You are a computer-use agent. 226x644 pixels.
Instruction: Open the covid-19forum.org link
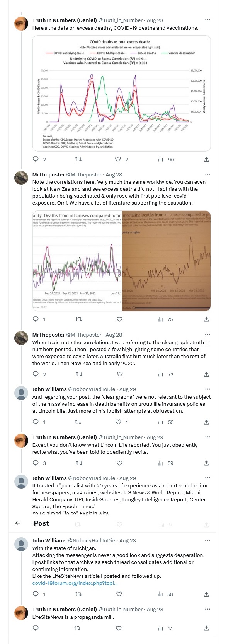[x=75, y=583]
